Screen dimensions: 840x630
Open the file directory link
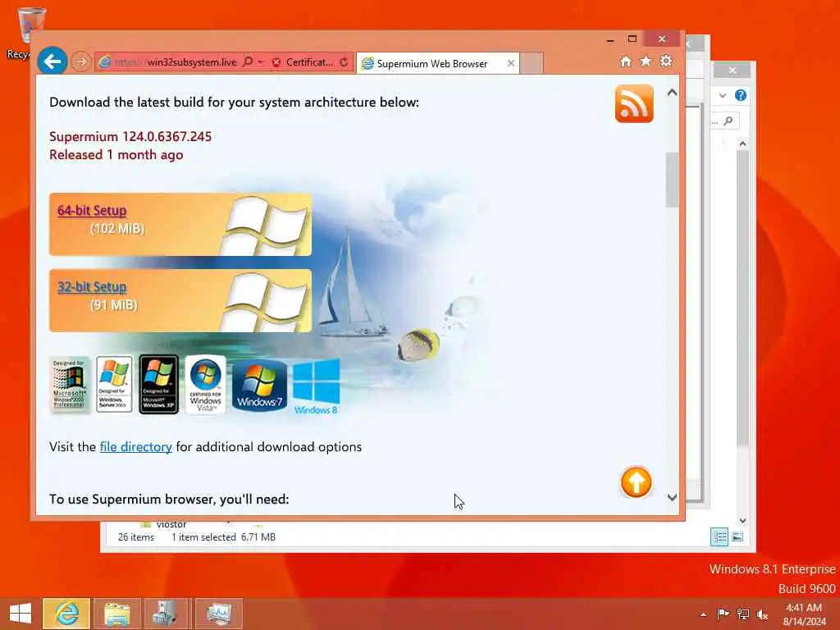pos(135,447)
